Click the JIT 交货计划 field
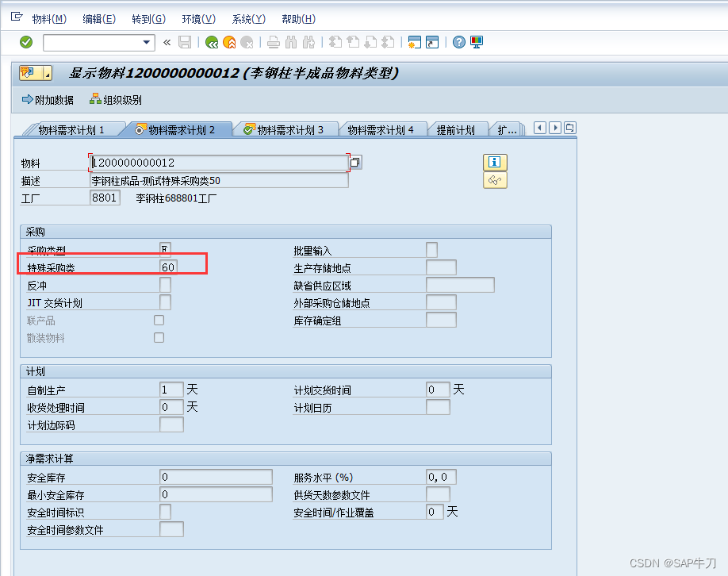Image resolution: width=728 pixels, height=576 pixels. [x=165, y=302]
